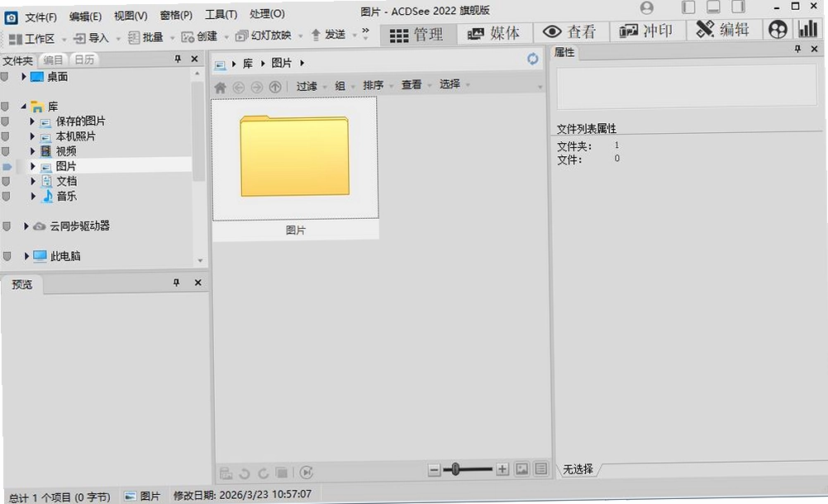
Task: Open the 编辑(E) menu
Action: tap(85, 17)
